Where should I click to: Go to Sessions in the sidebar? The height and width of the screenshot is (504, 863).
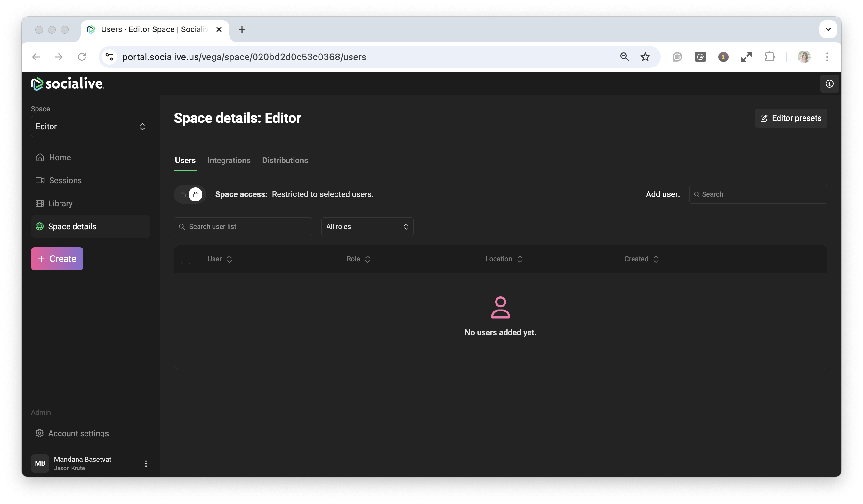click(65, 180)
